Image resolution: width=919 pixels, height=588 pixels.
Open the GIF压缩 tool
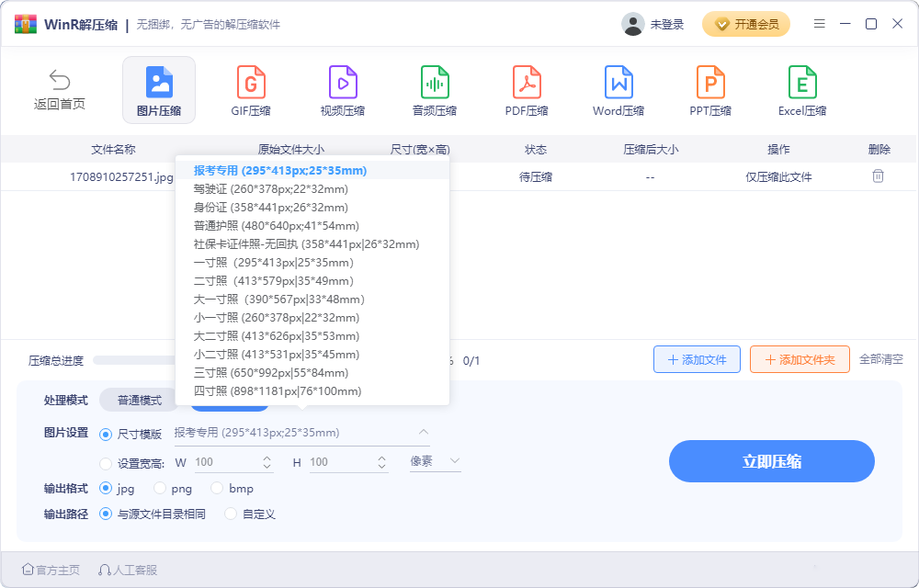point(250,91)
